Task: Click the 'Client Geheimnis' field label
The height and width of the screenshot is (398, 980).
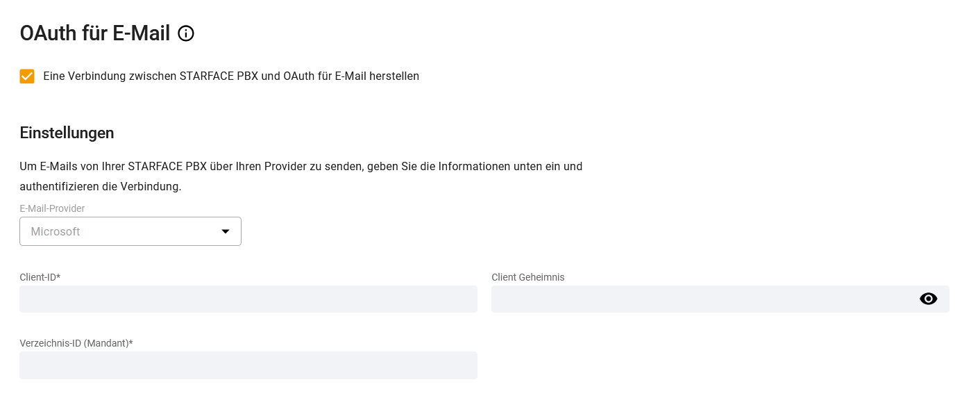Action: point(528,277)
